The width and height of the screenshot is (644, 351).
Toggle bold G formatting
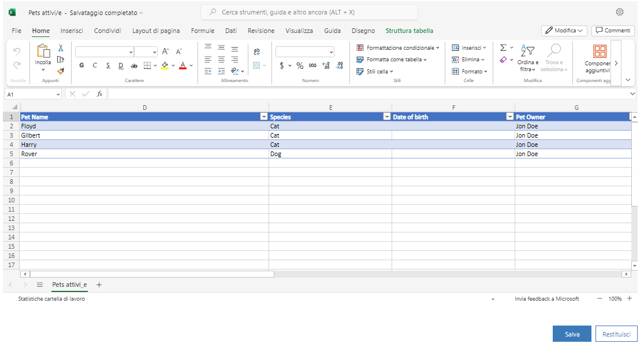click(81, 65)
